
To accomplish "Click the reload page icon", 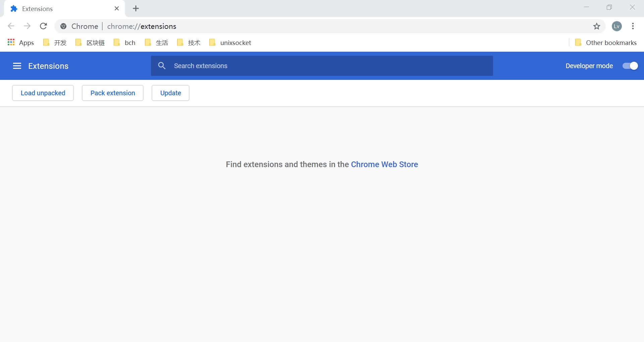I will click(x=43, y=26).
